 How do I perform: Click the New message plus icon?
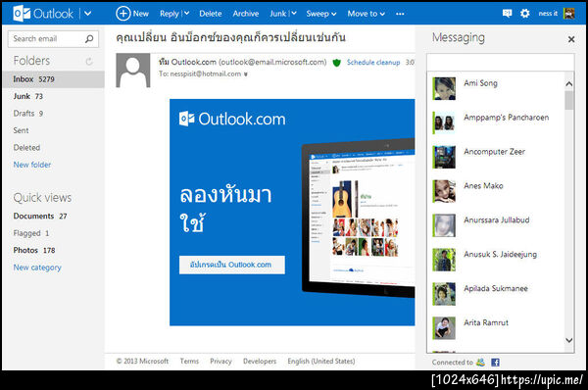123,14
